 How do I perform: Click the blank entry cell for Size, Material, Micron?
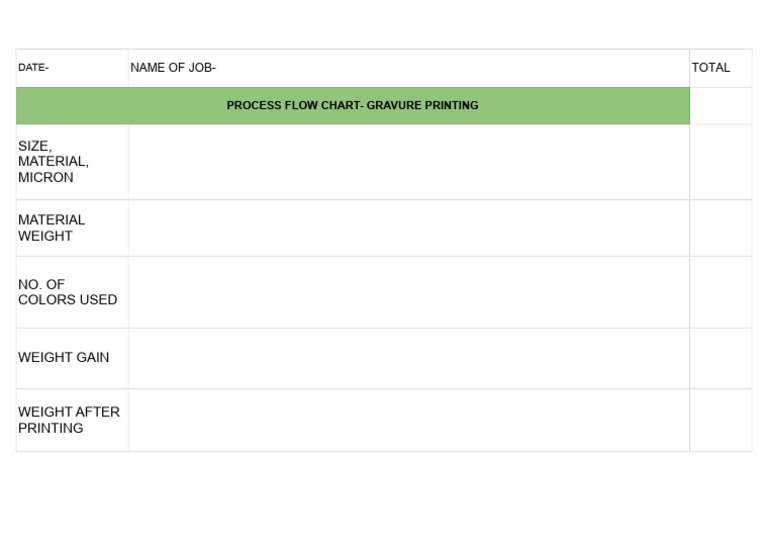coord(408,162)
